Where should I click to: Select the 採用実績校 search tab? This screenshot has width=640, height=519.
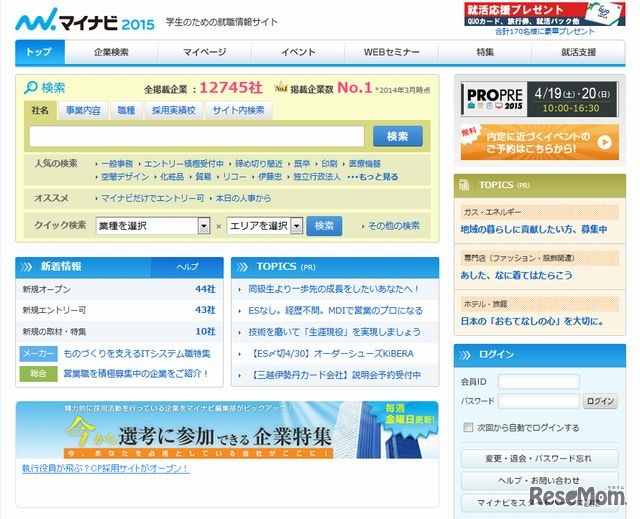coord(173,110)
